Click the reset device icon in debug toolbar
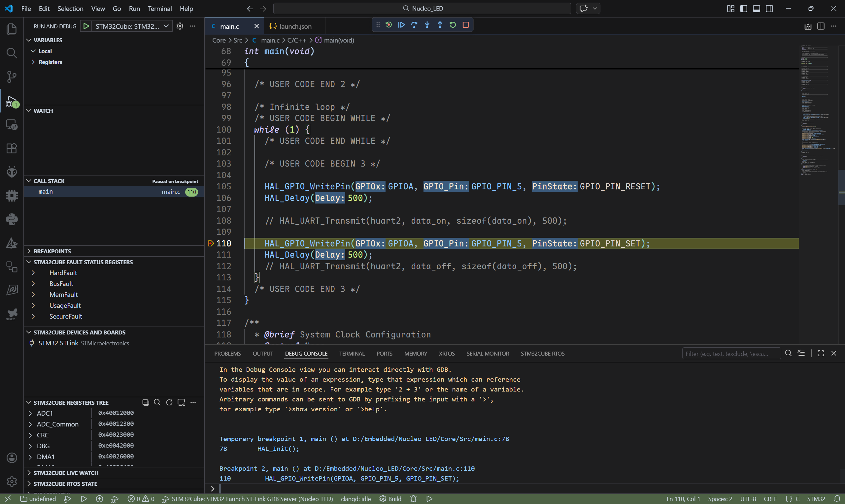Image resolution: width=845 pixels, height=504 pixels. pyautogui.click(x=389, y=25)
